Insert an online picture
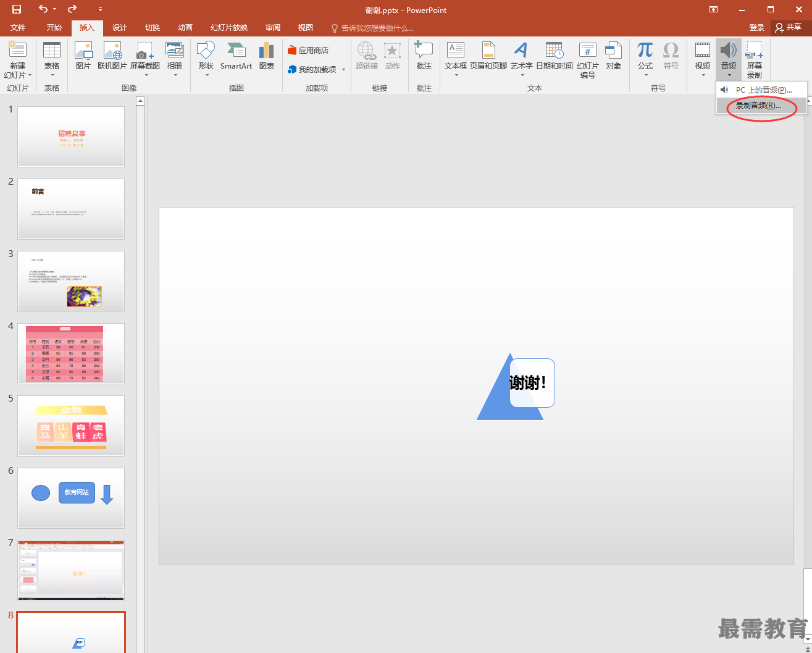This screenshot has width=812, height=653. pos(112,56)
